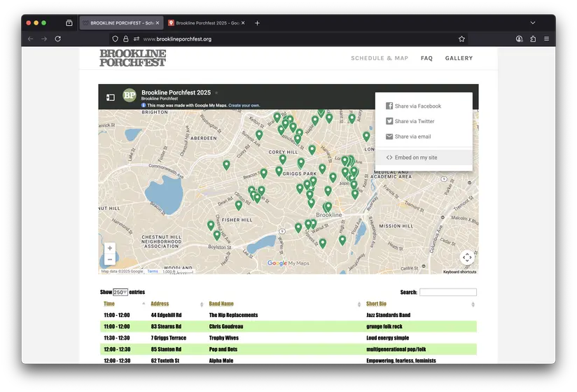Choose Share via Facebook from menu

pyautogui.click(x=417, y=106)
